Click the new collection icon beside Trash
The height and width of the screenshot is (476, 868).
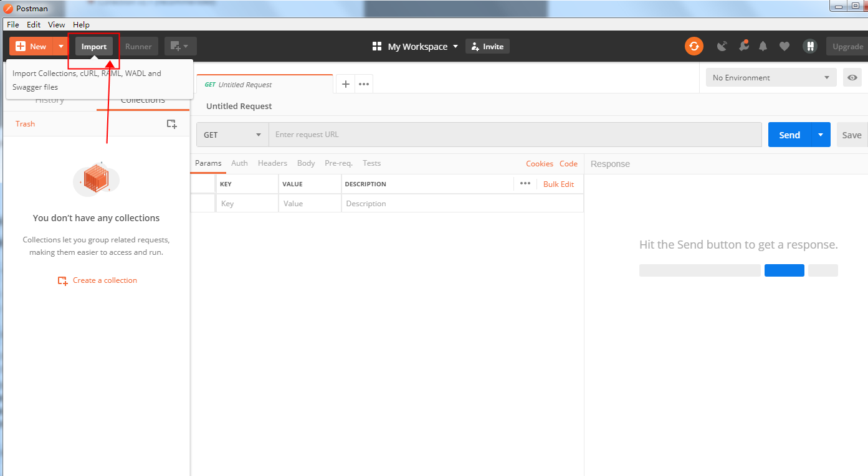pyautogui.click(x=171, y=124)
